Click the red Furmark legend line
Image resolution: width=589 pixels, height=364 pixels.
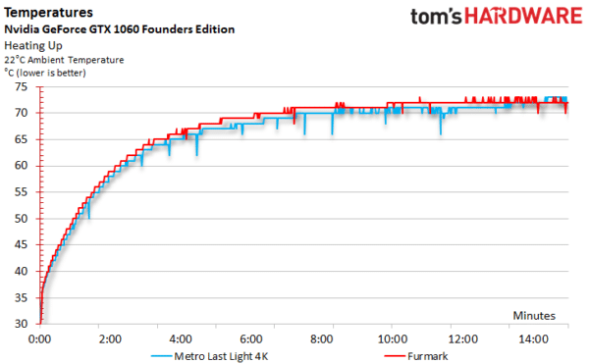[395, 356]
